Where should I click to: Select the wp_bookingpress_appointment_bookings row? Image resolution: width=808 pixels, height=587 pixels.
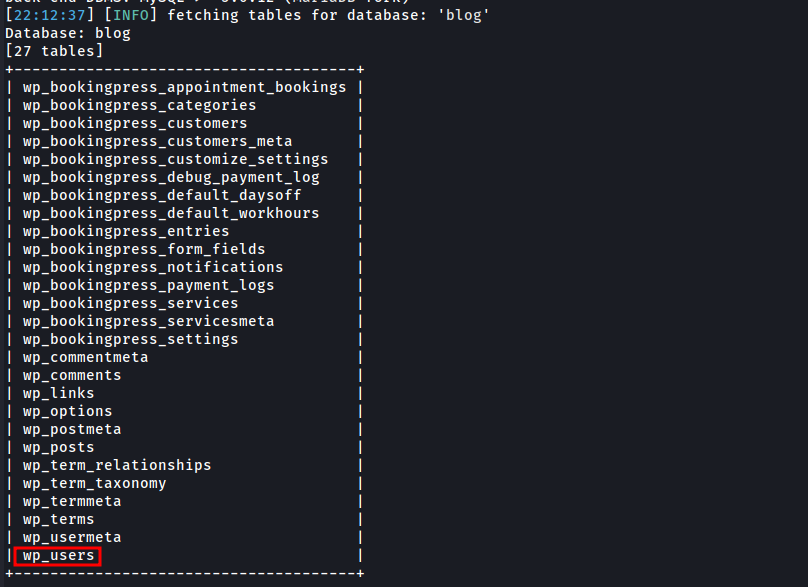(x=184, y=87)
